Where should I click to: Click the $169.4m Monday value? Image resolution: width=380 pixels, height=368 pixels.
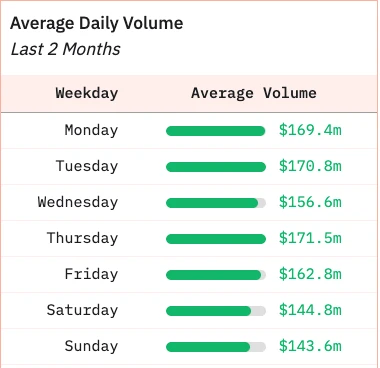point(310,130)
